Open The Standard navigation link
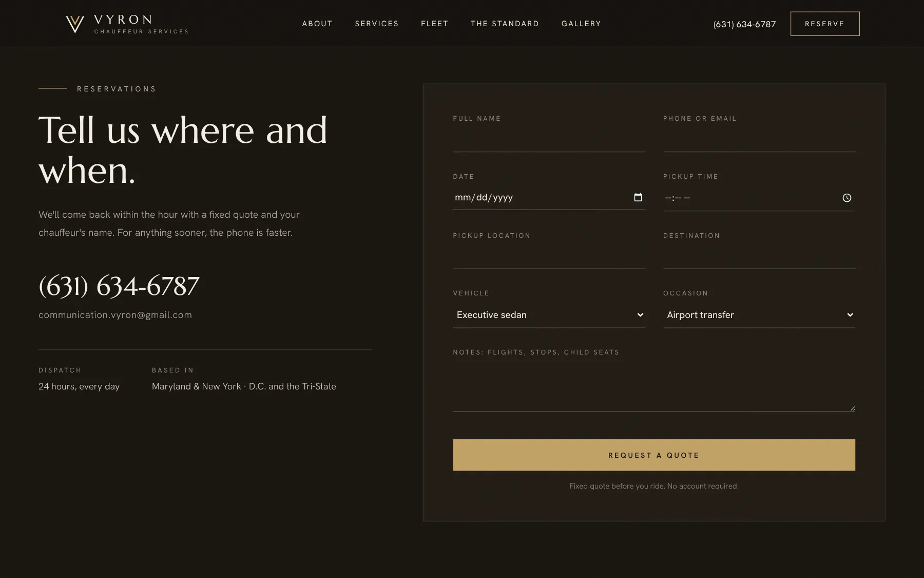 coord(505,24)
